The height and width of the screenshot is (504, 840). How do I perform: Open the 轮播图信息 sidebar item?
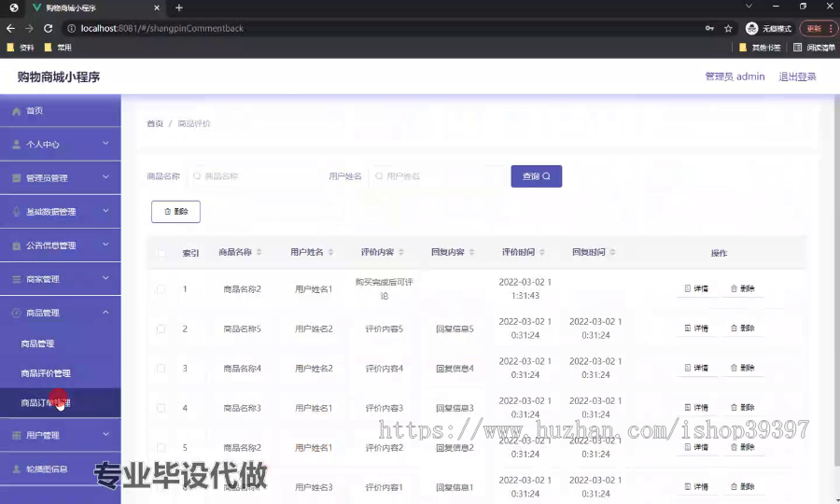point(60,469)
